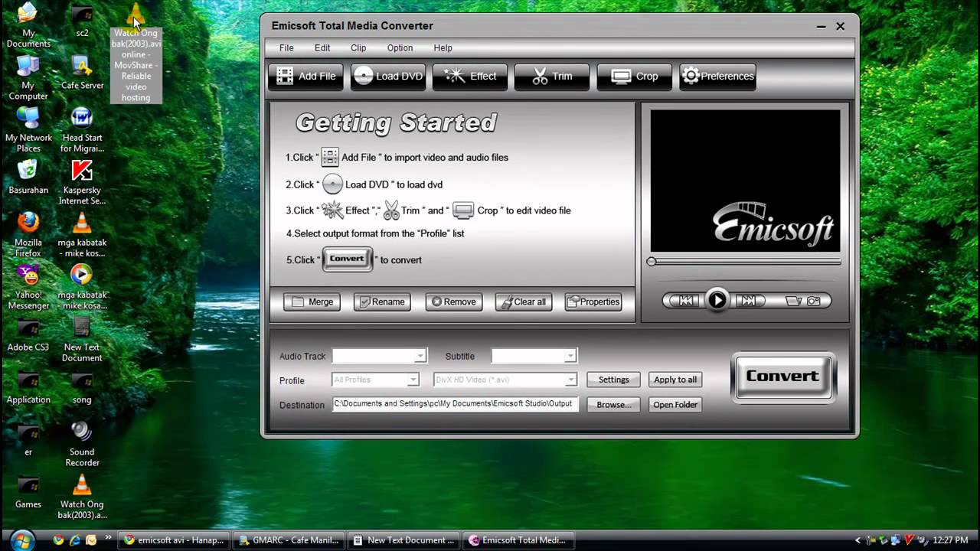Launch Internet Explorer from quick launch

[75, 540]
